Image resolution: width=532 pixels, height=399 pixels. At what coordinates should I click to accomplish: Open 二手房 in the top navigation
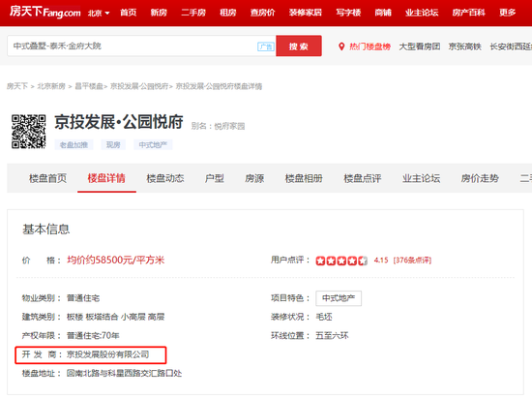point(193,13)
